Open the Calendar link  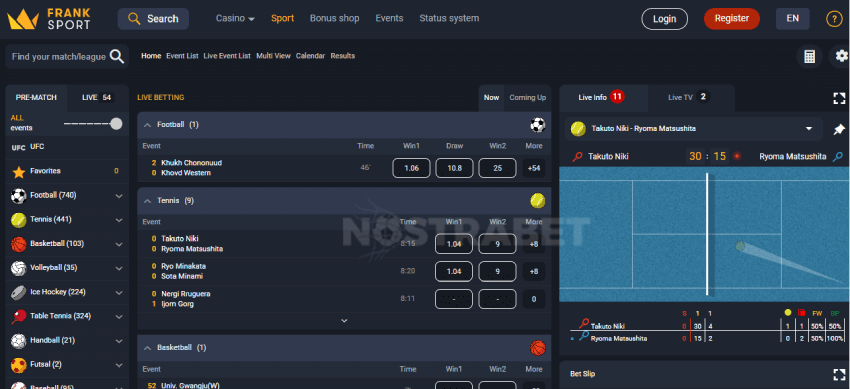[x=310, y=56]
